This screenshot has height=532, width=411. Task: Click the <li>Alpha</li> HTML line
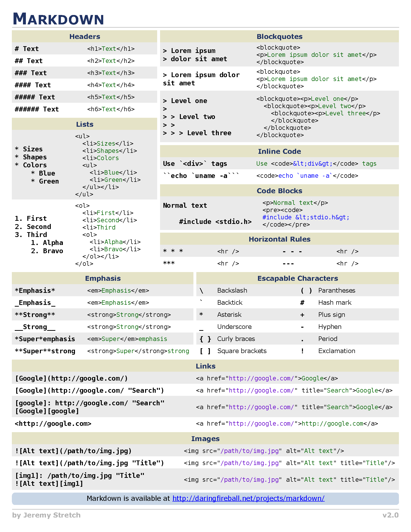point(115,242)
